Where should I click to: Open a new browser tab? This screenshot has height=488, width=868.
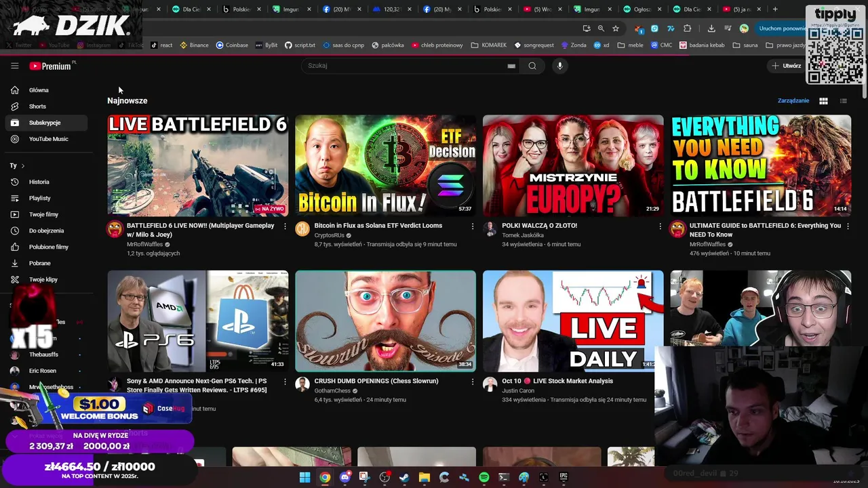pos(775,9)
